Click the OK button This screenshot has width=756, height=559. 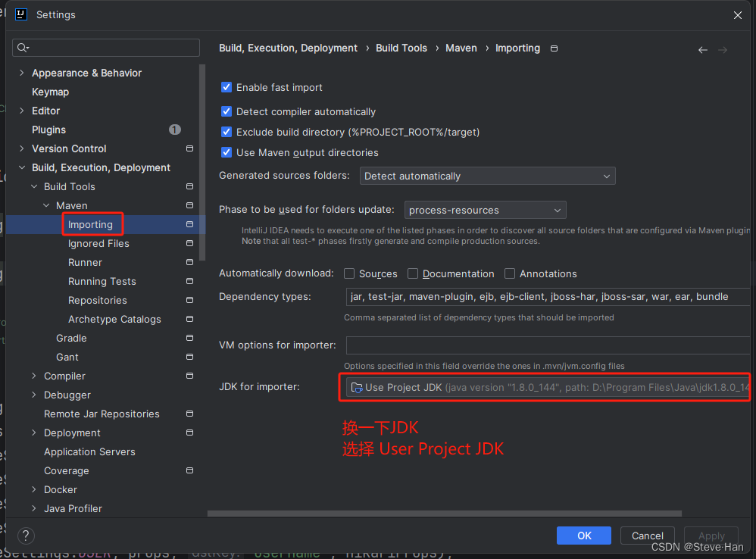pos(584,536)
